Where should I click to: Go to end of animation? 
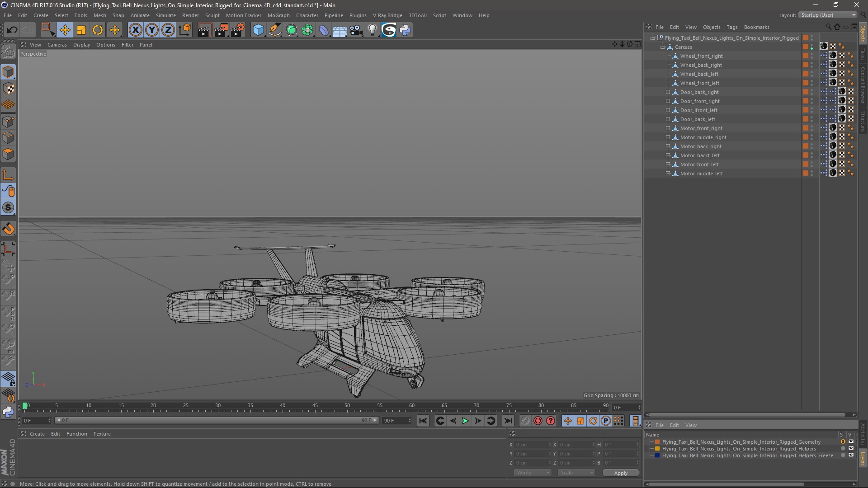coord(508,421)
